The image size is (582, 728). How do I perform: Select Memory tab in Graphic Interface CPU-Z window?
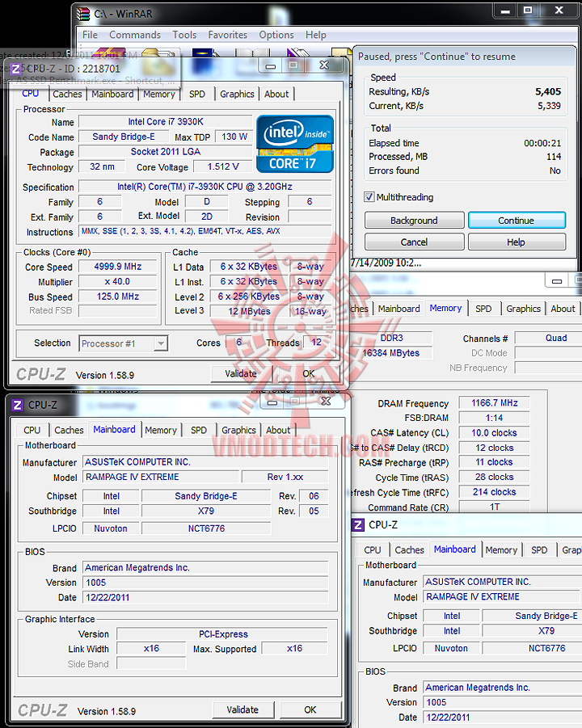(161, 431)
